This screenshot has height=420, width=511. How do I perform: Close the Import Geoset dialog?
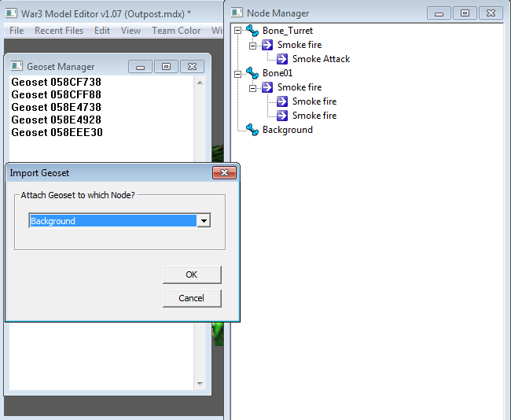pos(224,172)
